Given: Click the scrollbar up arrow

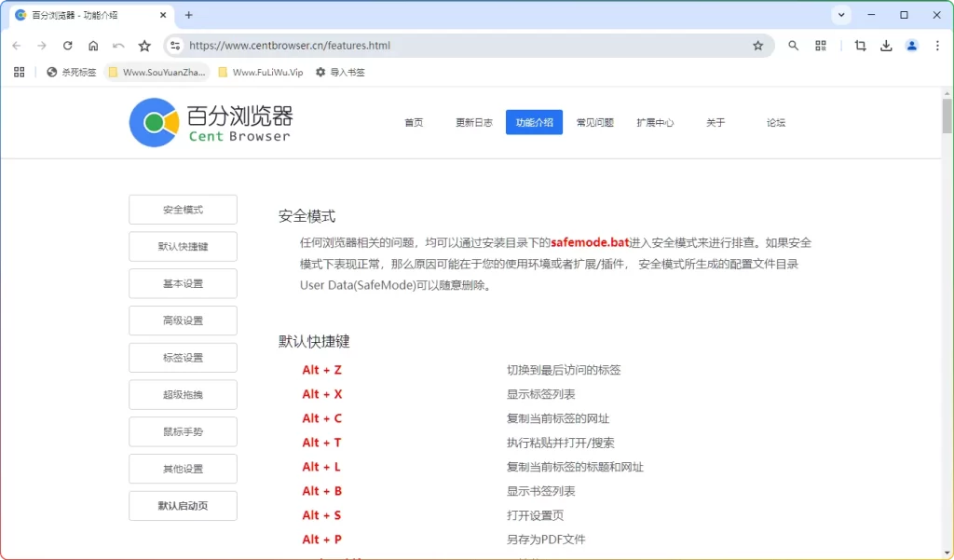Looking at the screenshot, I should [947, 93].
